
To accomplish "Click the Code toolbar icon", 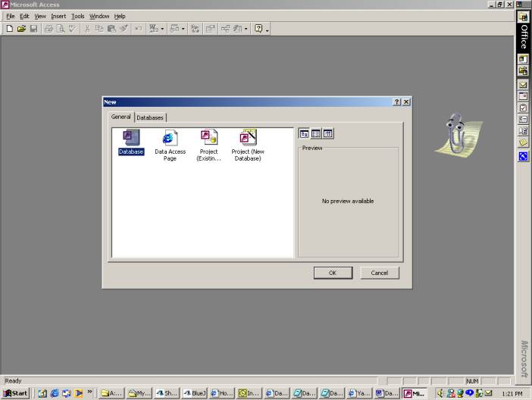I will [x=195, y=29].
